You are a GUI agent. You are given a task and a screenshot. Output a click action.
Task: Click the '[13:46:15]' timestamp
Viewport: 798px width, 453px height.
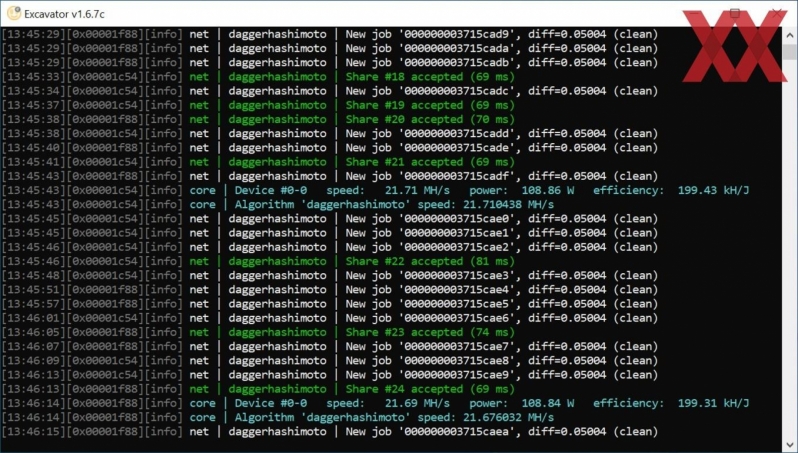click(x=34, y=432)
